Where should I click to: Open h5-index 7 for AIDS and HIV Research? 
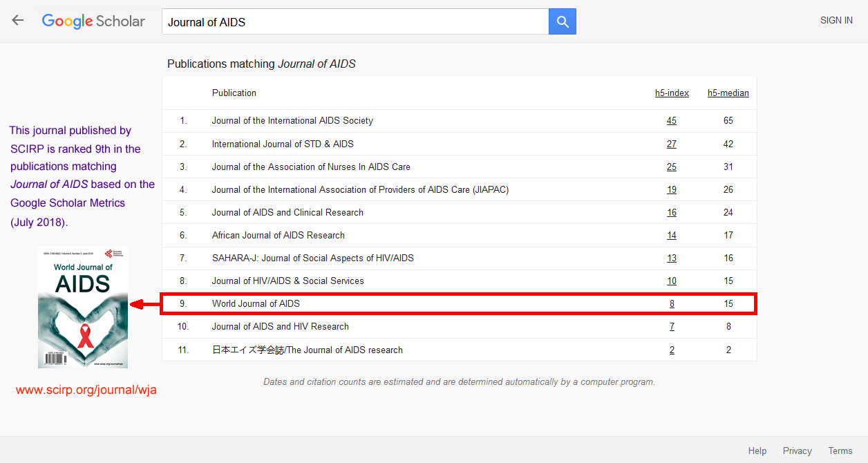point(672,327)
